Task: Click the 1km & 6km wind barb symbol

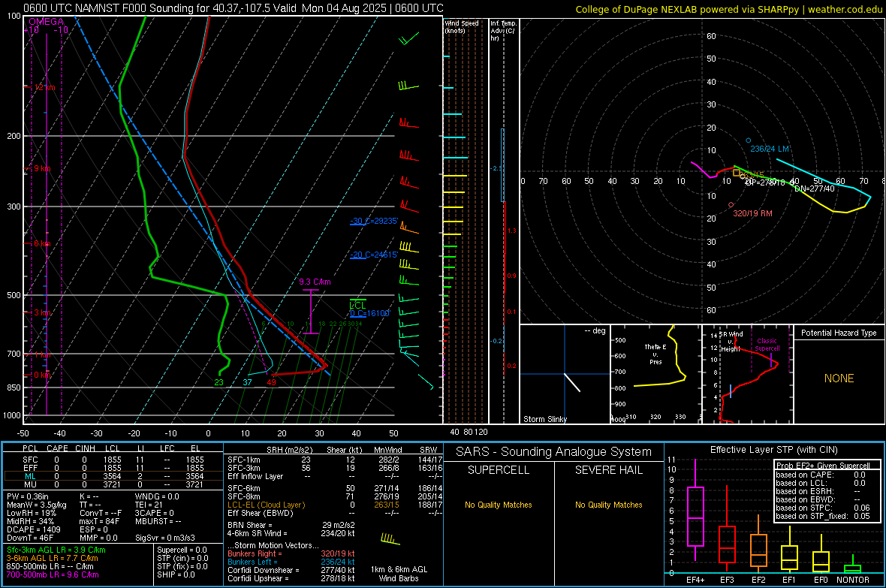Action: click(x=390, y=539)
